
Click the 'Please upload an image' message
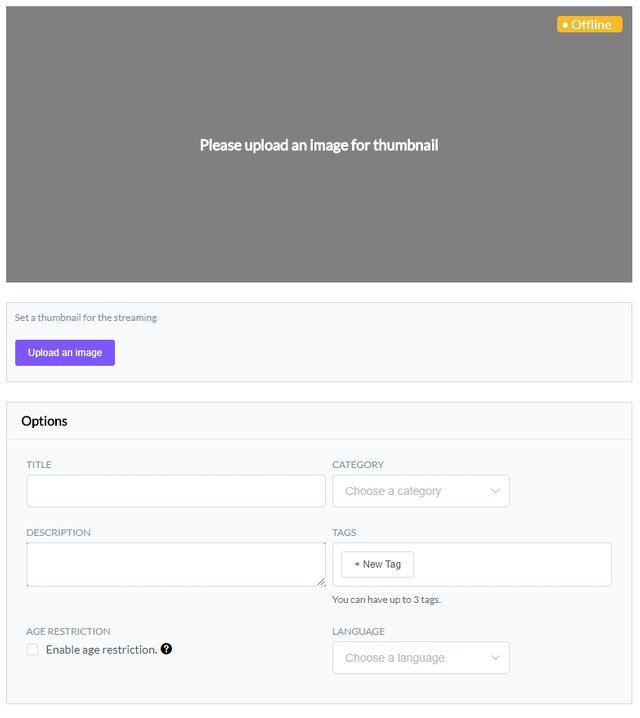(319, 145)
